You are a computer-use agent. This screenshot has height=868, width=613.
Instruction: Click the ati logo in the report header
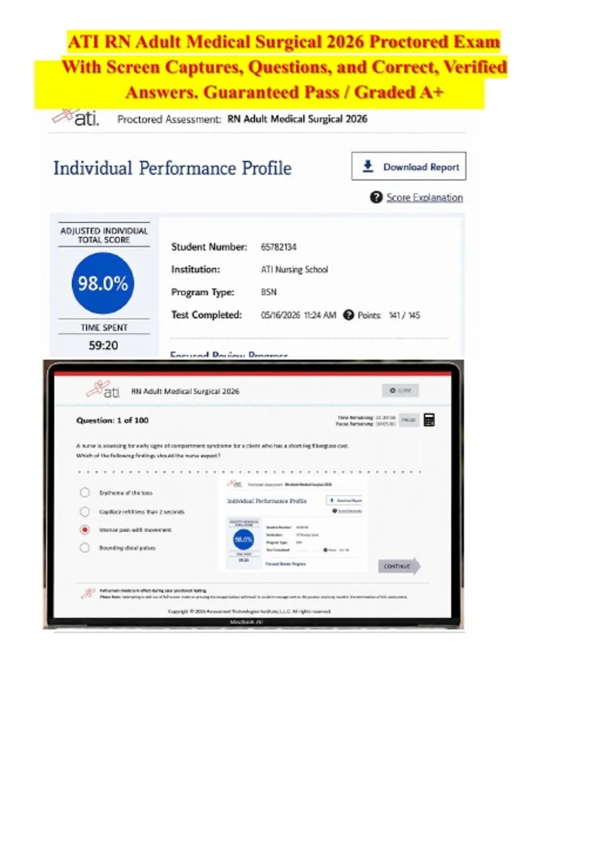tap(76, 117)
